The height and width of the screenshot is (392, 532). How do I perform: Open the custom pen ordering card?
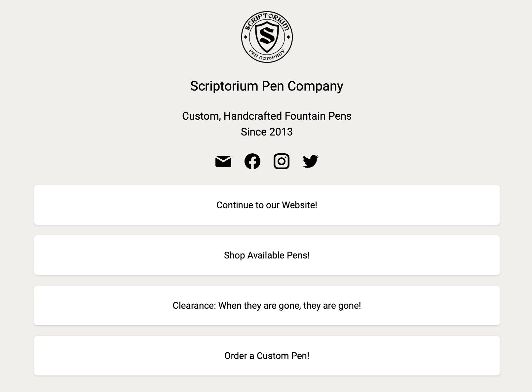[266, 356]
